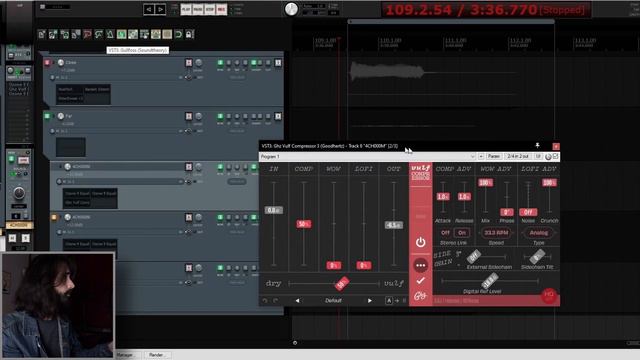Image resolution: width=640 pixels, height=360 pixels.
Task: Toggle the HQ button in Vulf plugin
Action: pyautogui.click(x=549, y=295)
